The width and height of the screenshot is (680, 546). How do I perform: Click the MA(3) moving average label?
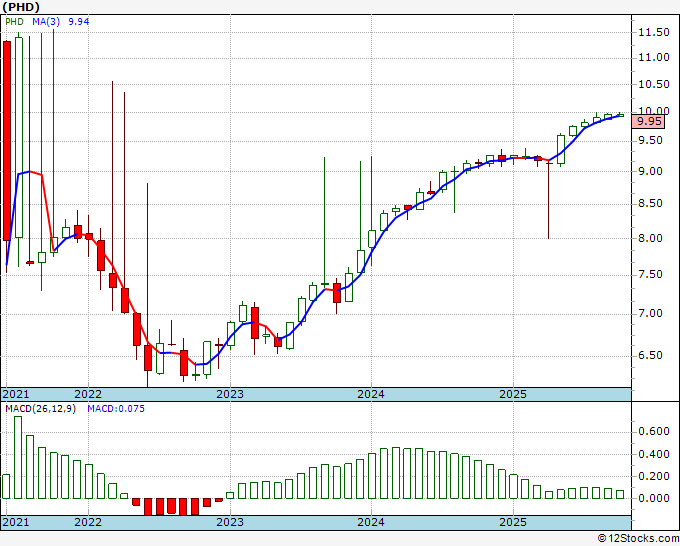click(46, 22)
